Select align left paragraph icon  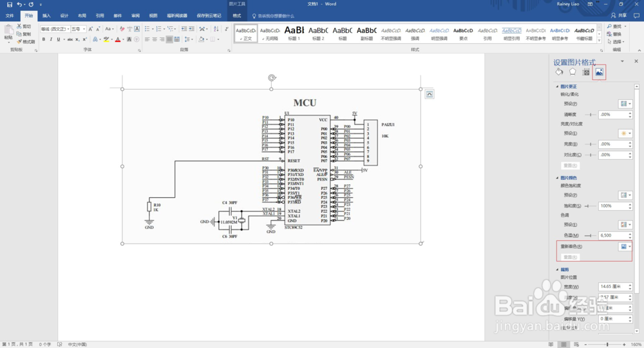[147, 39]
